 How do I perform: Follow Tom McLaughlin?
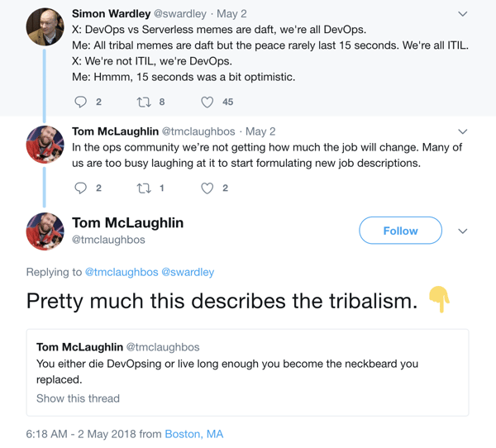coord(400,231)
